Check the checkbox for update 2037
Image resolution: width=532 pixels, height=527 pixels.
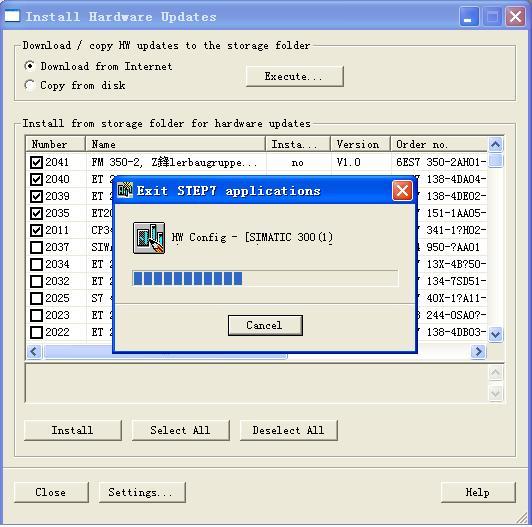click(36, 247)
